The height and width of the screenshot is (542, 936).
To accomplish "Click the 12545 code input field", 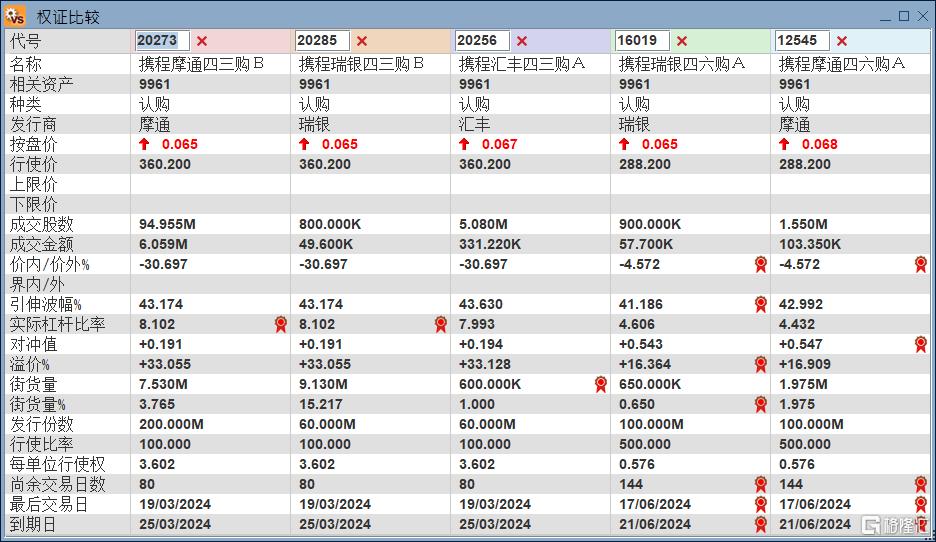I will [802, 41].
